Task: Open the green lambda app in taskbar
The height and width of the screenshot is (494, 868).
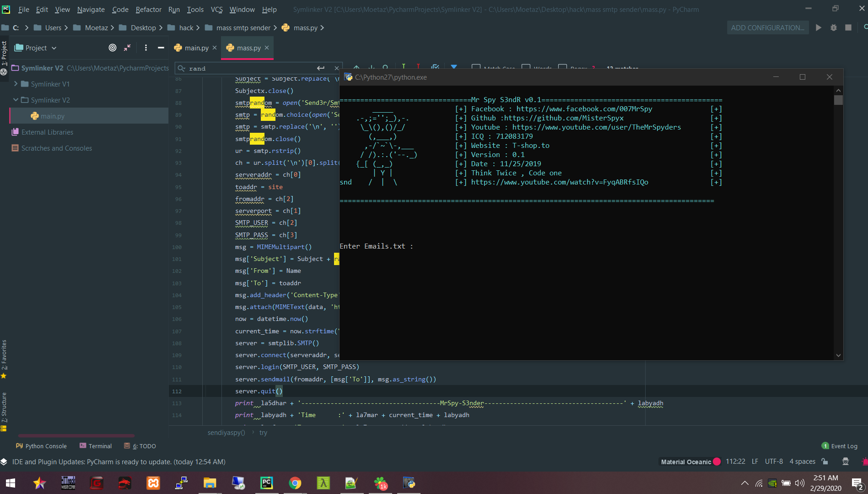Action: pos(323,483)
